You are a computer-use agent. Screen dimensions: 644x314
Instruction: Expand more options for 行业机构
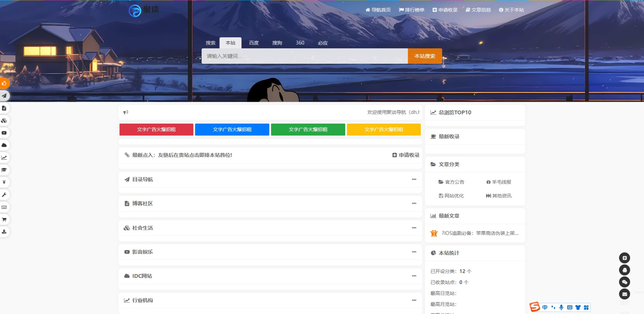pyautogui.click(x=414, y=300)
